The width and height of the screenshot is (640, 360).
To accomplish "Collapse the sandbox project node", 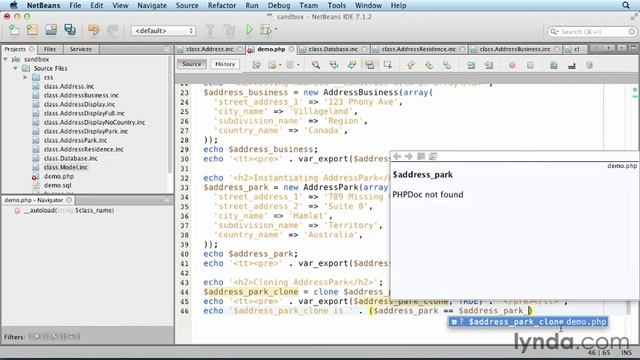I will pyautogui.click(x=6, y=59).
